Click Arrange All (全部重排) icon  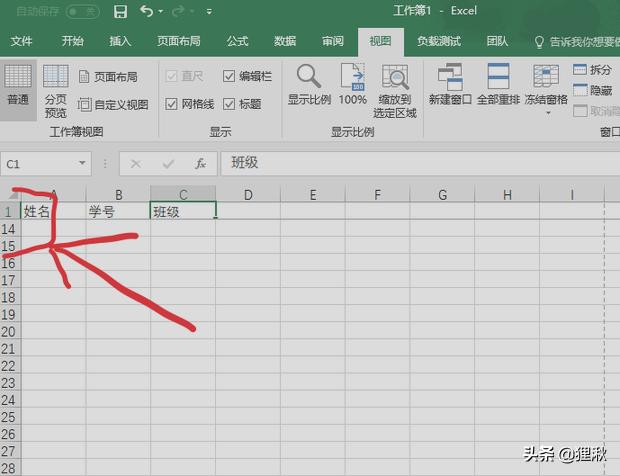[499, 86]
